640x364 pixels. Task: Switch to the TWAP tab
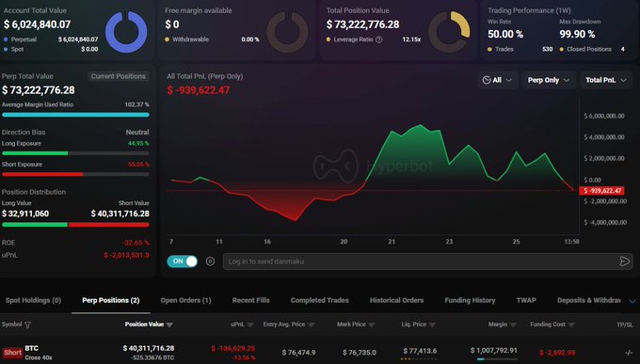526,300
